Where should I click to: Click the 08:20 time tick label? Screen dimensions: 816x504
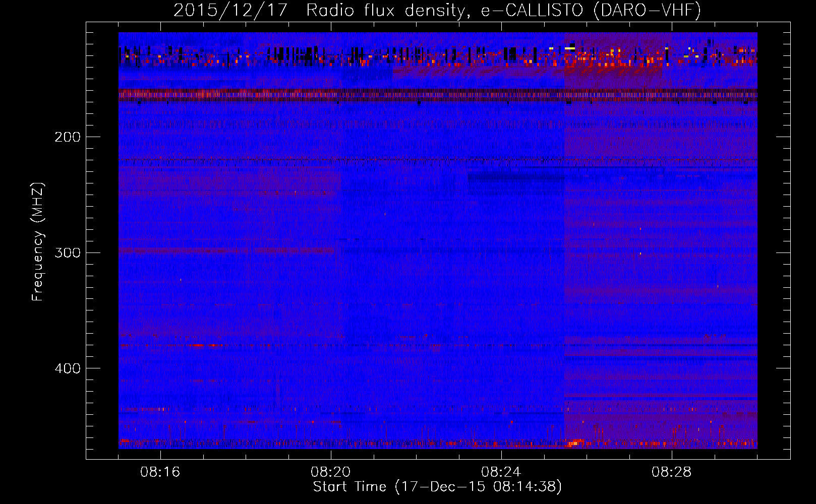pos(331,472)
